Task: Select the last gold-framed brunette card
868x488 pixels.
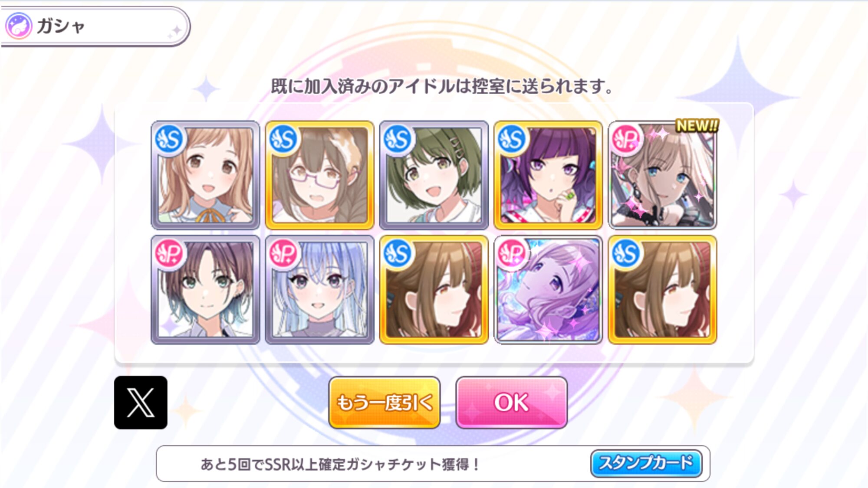Action: pyautogui.click(x=662, y=290)
